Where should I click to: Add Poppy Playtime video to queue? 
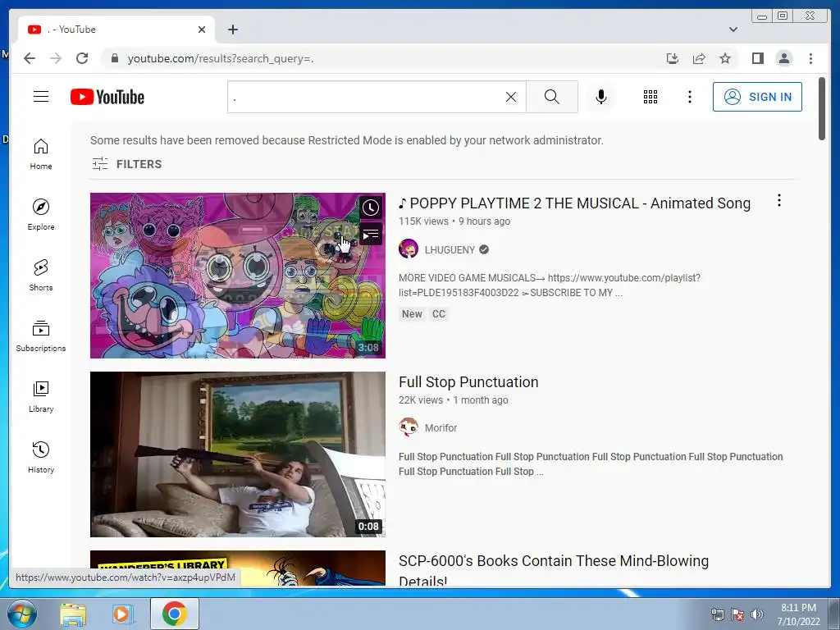point(370,234)
